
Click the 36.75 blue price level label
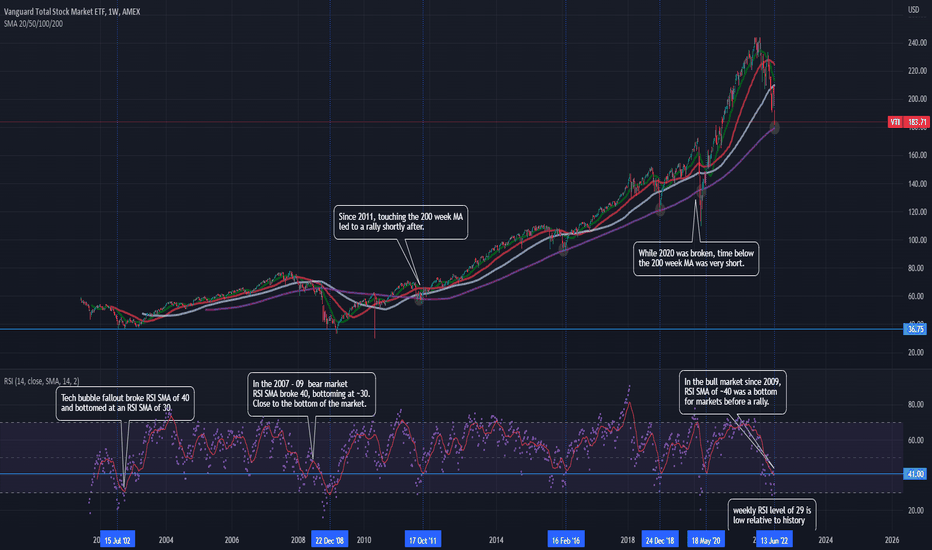915,329
